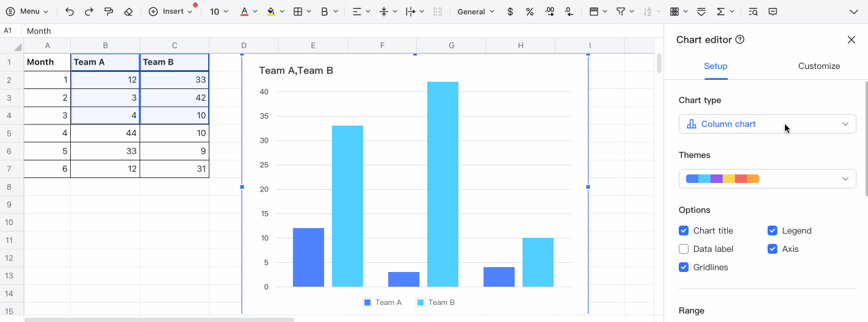Clear formatting with the eraser icon
868x322 pixels.
128,12
